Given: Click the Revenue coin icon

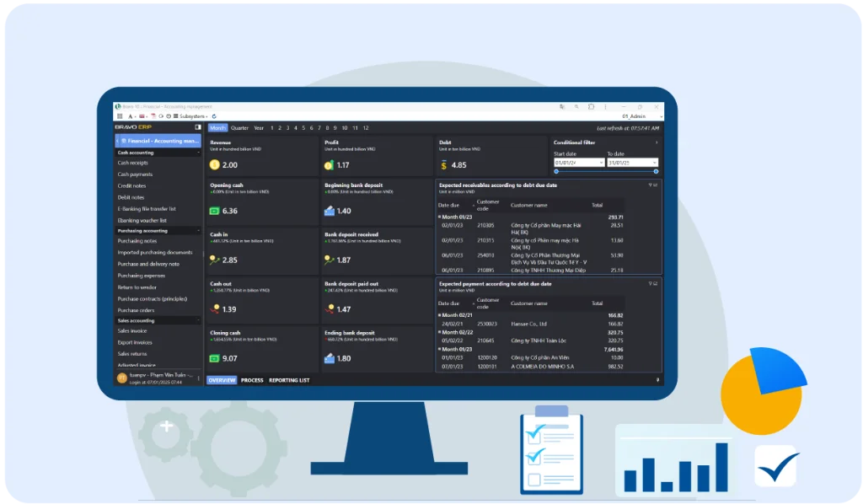Looking at the screenshot, I should [x=215, y=165].
